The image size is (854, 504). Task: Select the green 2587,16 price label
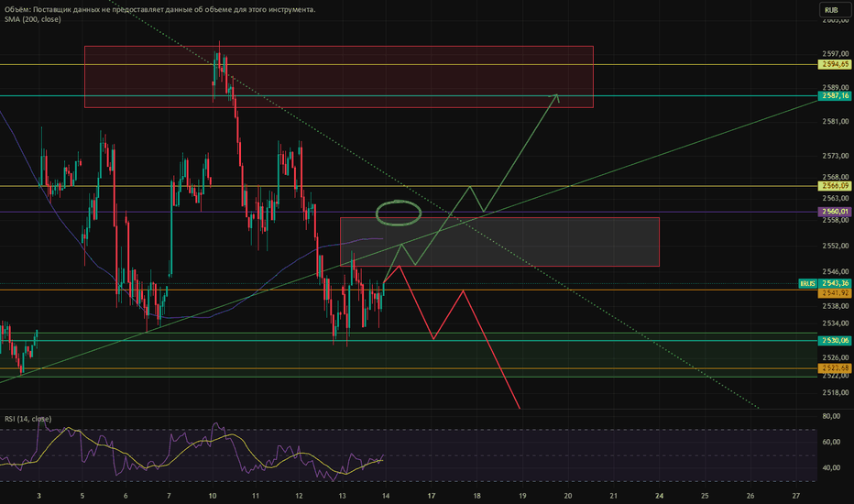(x=833, y=95)
